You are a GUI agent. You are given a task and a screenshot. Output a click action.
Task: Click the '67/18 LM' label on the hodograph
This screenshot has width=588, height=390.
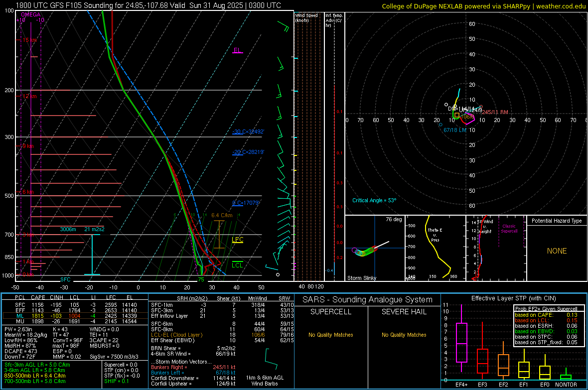pos(455,130)
